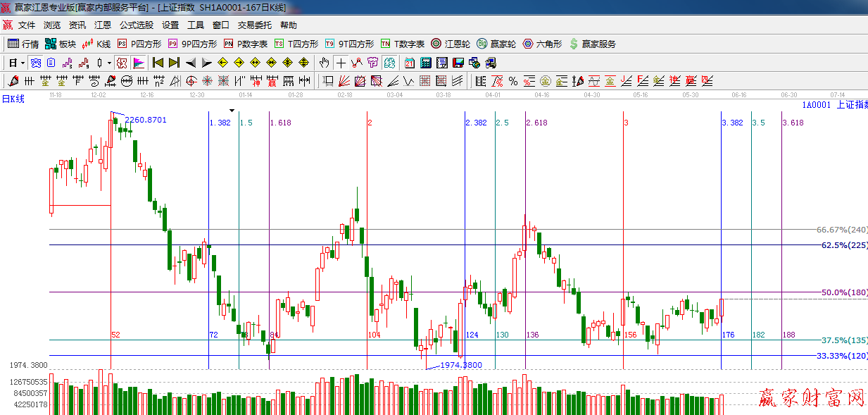Click the save floppy disk icon

pos(458,63)
